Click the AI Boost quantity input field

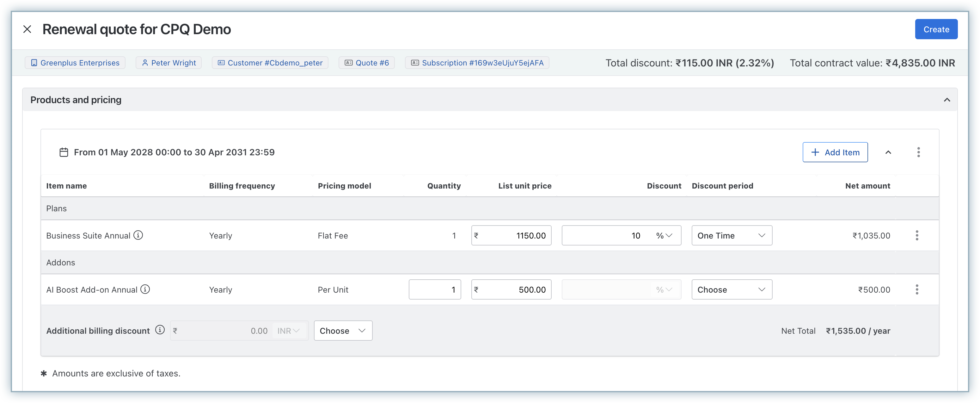(x=435, y=289)
